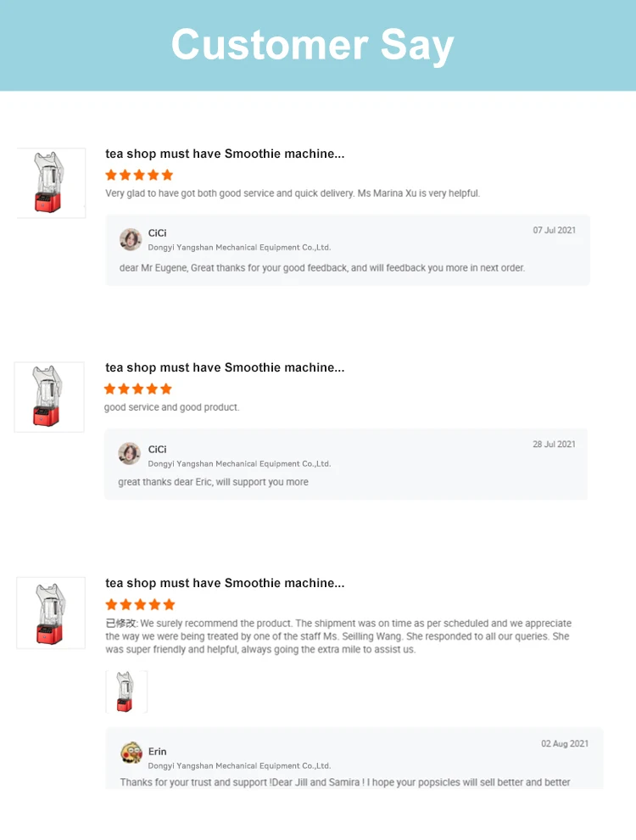This screenshot has height=840, width=636.
Task: Click Dongyi Yangshan company name in 07 Jul reply
Action: [239, 248]
